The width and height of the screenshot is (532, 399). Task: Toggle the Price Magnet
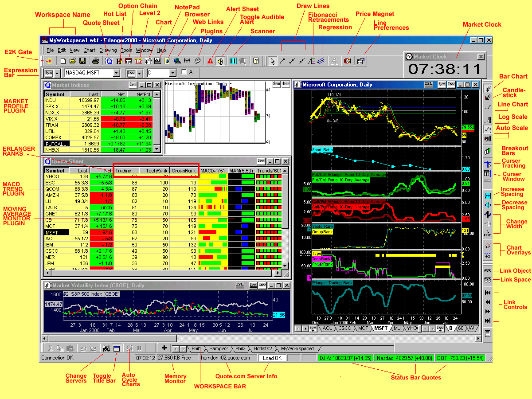pos(347,61)
